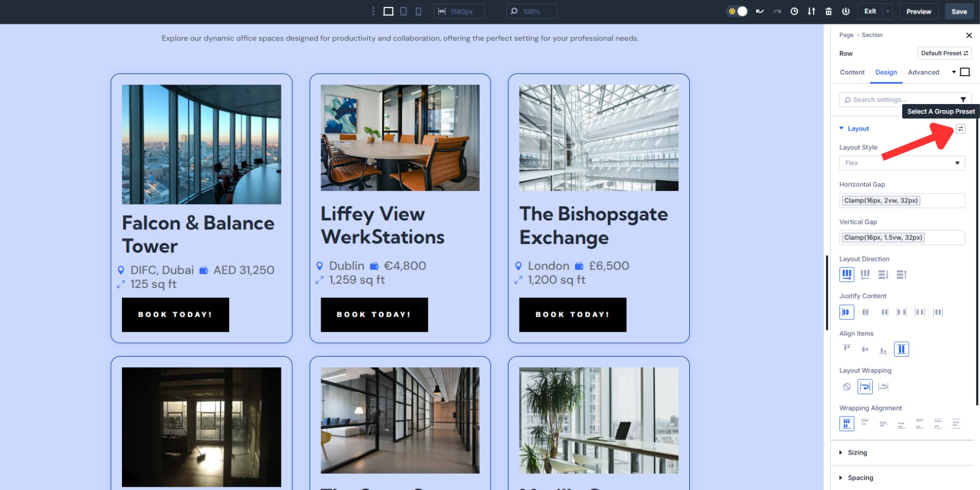
Task: Expand the Spacing section
Action: click(x=860, y=477)
